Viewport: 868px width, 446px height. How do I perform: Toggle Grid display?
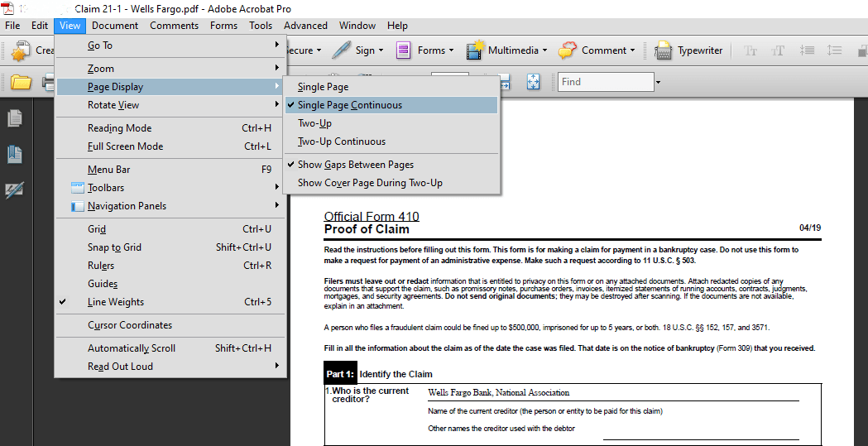170,229
